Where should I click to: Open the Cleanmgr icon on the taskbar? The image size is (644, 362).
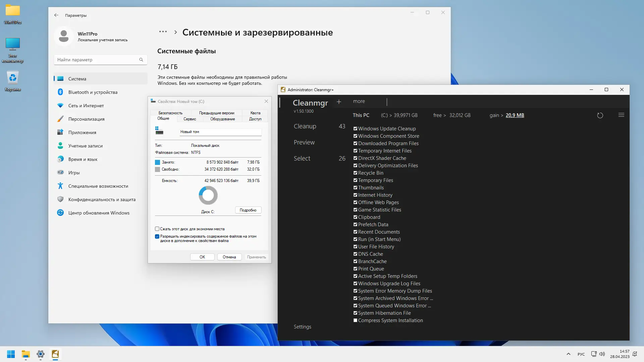55,354
